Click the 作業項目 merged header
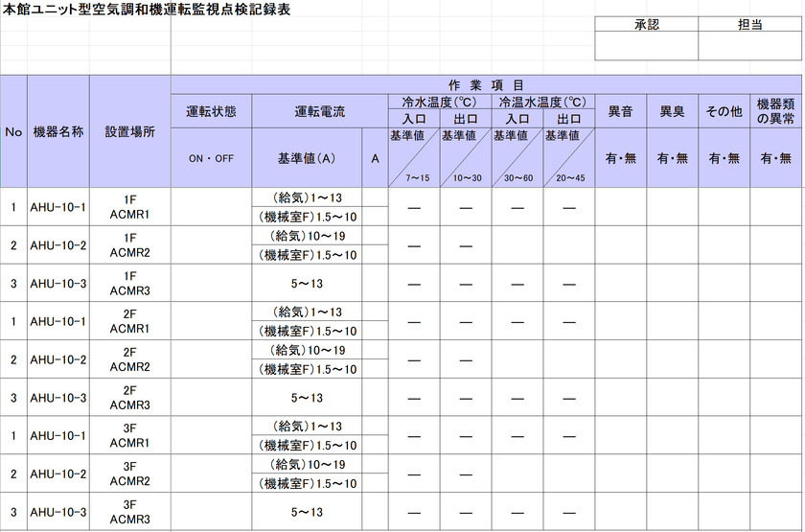 (x=486, y=84)
